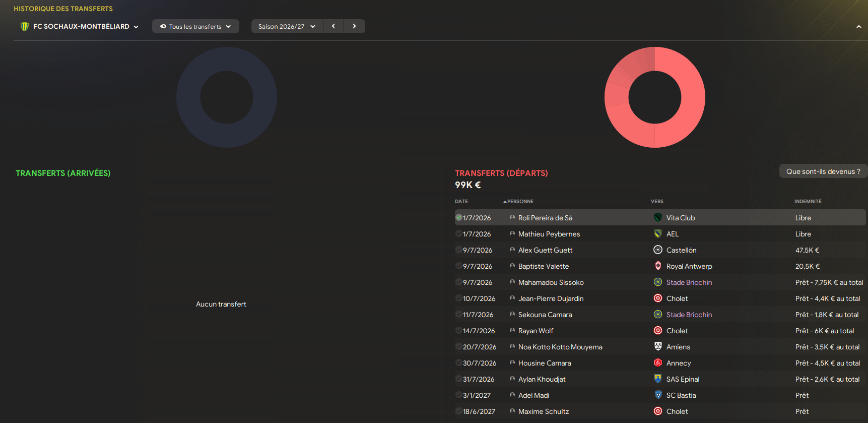Select the row checkbox for Mathieu Peybernes
The height and width of the screenshot is (423, 868).
click(459, 233)
